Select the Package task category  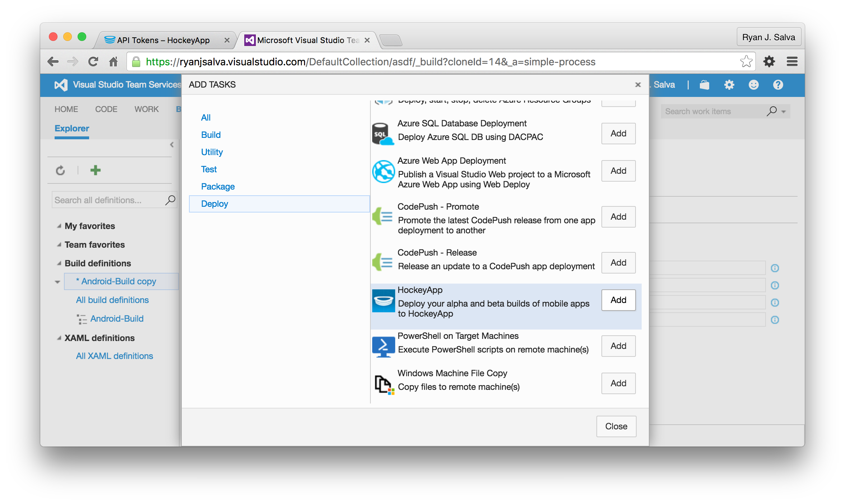218,186
